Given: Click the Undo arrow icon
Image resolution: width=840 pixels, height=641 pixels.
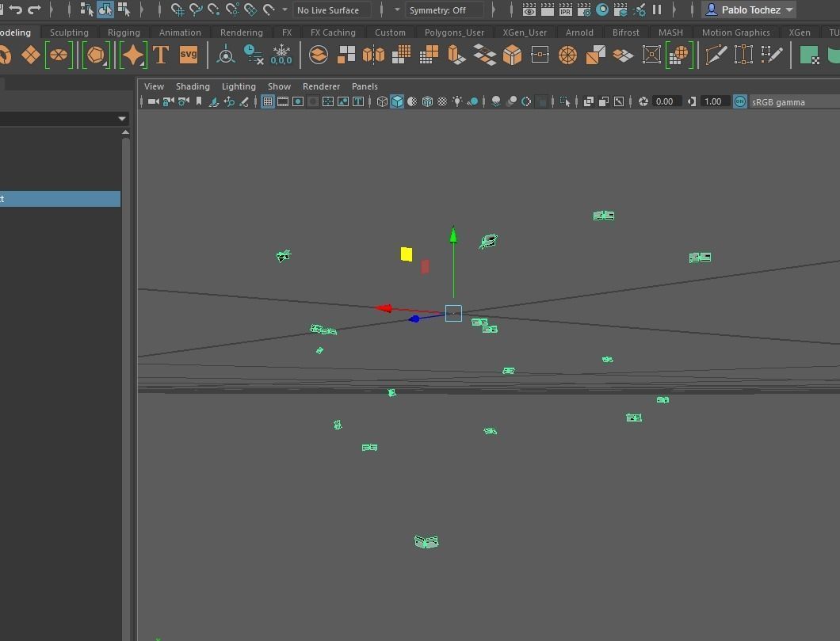Looking at the screenshot, I should pos(16,9).
